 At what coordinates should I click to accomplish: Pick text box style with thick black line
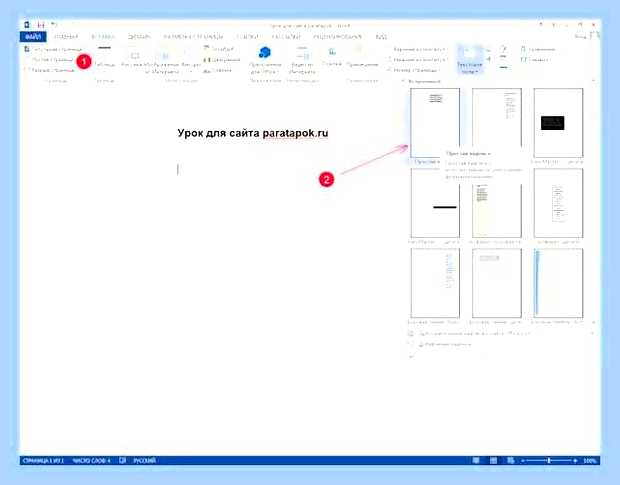(435, 203)
